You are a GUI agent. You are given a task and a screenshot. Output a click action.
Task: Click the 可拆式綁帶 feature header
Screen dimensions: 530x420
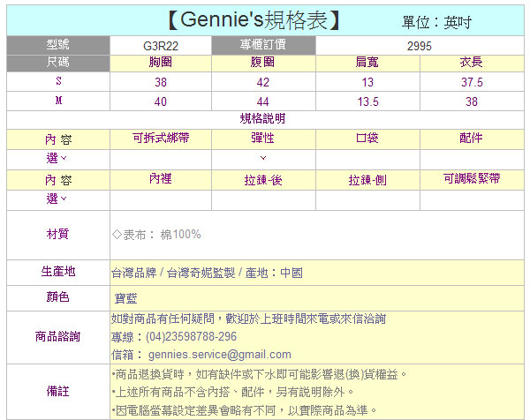click(x=161, y=138)
